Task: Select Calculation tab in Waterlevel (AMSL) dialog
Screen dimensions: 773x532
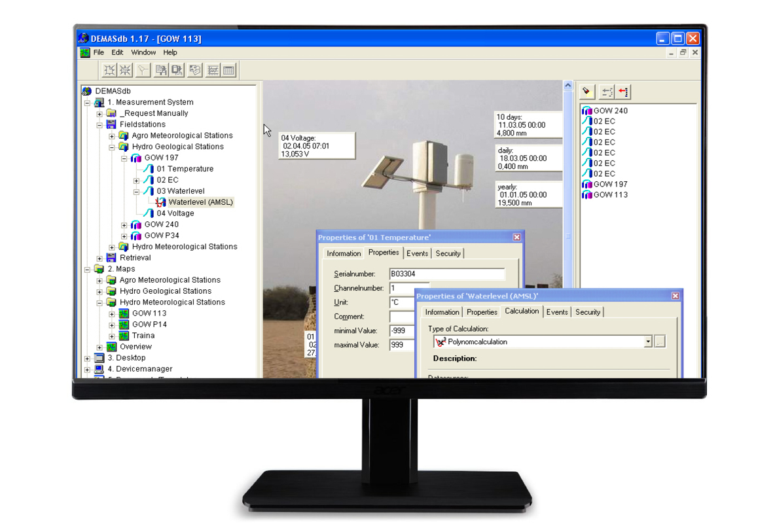Action: pos(522,311)
